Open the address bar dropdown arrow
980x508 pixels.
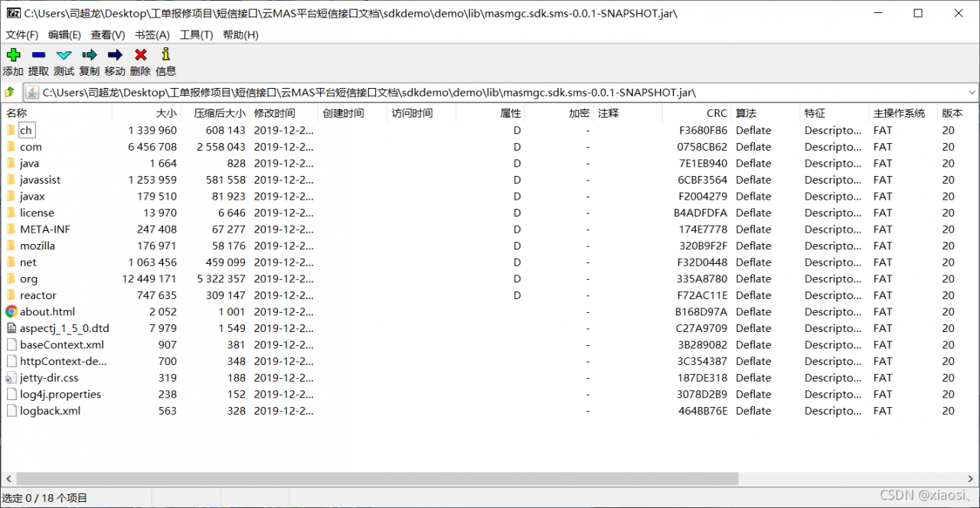[x=971, y=93]
